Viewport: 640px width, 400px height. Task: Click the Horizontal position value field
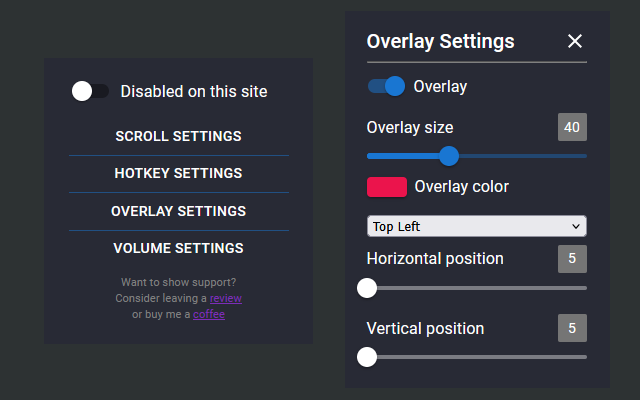572,259
